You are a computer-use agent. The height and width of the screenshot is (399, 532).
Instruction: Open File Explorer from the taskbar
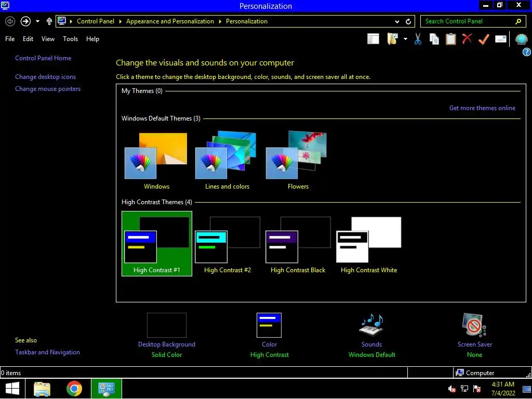tap(42, 389)
